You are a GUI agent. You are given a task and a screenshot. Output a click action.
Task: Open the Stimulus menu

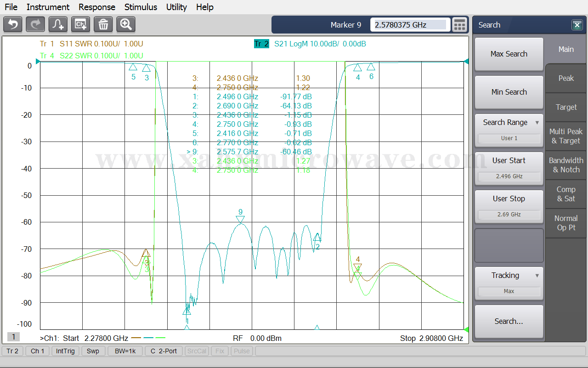click(141, 7)
